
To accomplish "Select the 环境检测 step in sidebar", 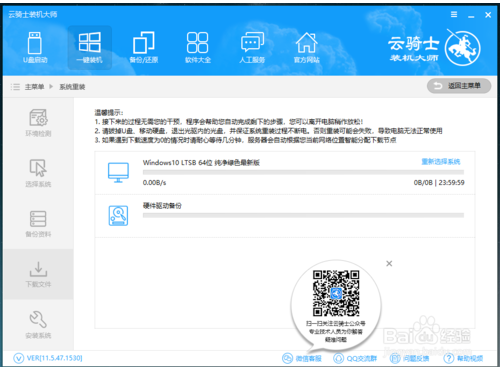I will pos(38,123).
